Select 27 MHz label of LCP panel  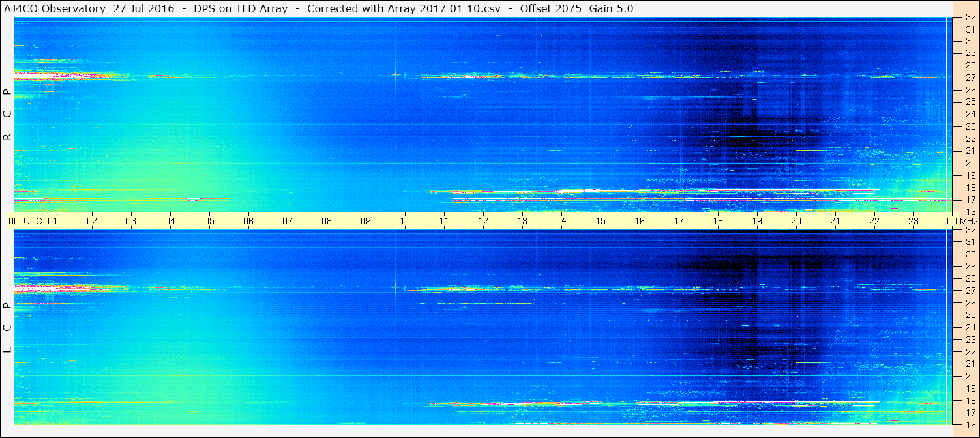(970, 291)
